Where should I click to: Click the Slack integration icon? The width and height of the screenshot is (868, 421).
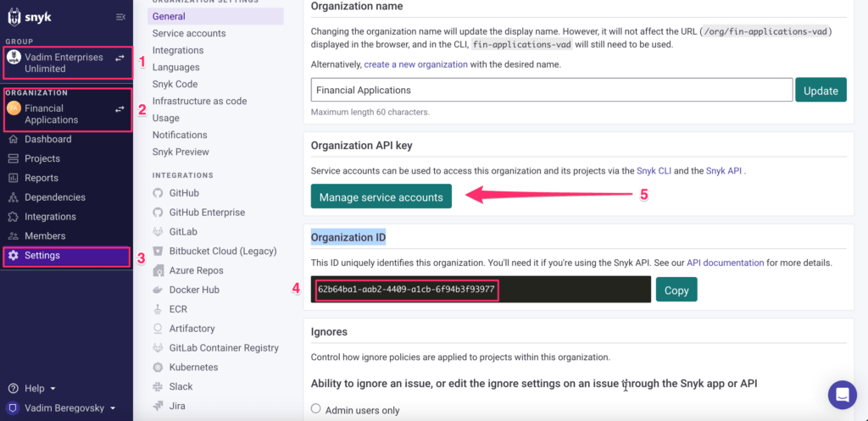[159, 387]
